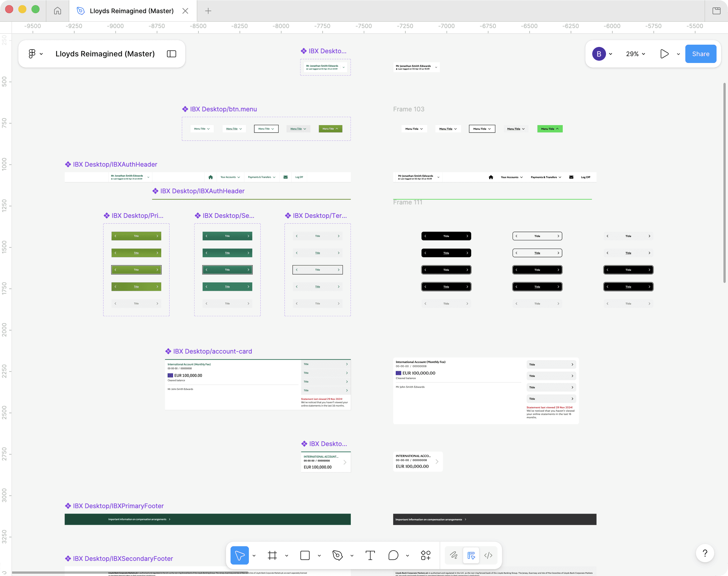Select the Rectangle shape tool
Image resolution: width=728 pixels, height=576 pixels.
tap(305, 555)
